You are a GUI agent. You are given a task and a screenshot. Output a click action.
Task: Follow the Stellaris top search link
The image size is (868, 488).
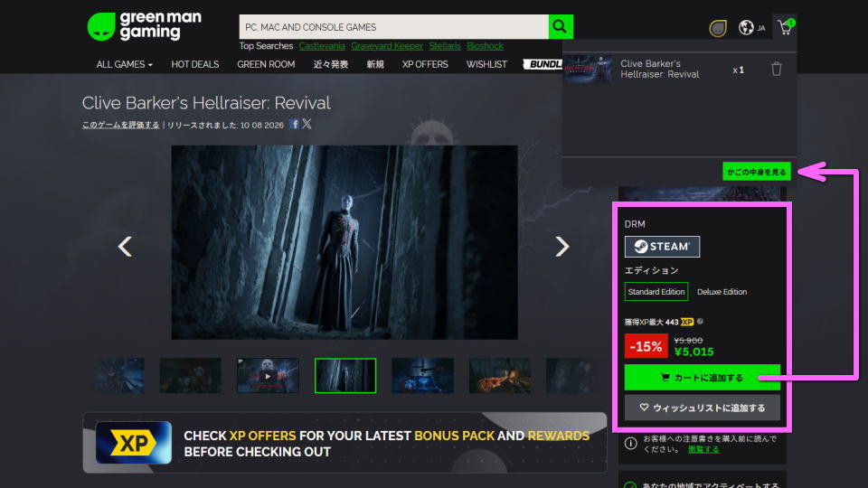pyautogui.click(x=445, y=46)
